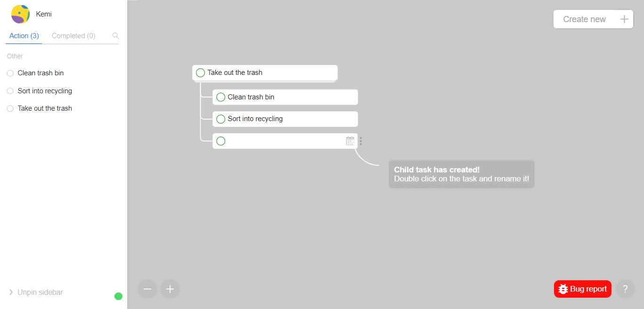This screenshot has height=309, width=644.
Task: Open the three-dot menu on empty task
Action: pos(361,141)
